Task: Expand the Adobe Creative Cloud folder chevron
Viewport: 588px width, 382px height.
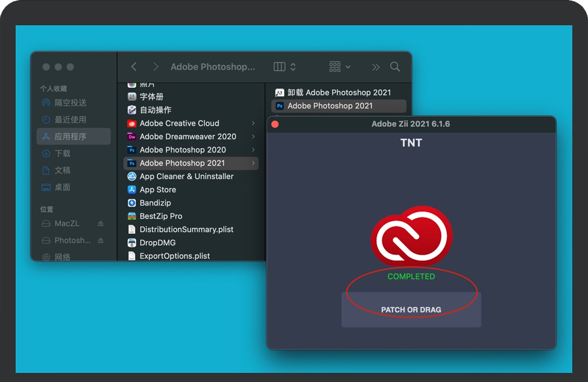Action: tap(253, 123)
